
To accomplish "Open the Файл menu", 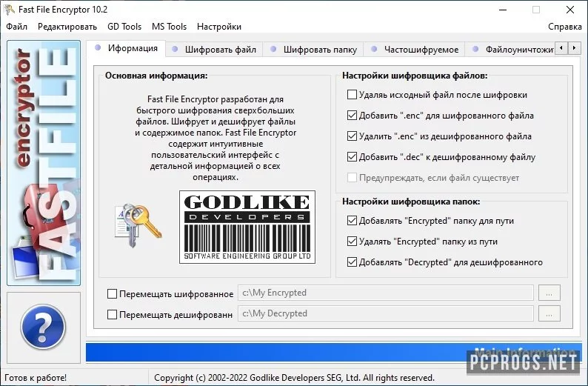I will click(17, 27).
